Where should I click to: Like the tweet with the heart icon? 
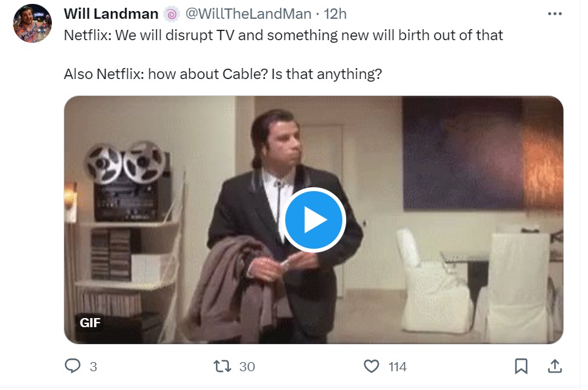(x=371, y=367)
